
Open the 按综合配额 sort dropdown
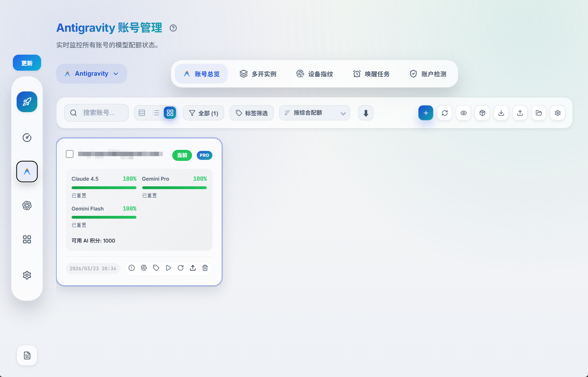click(x=314, y=113)
